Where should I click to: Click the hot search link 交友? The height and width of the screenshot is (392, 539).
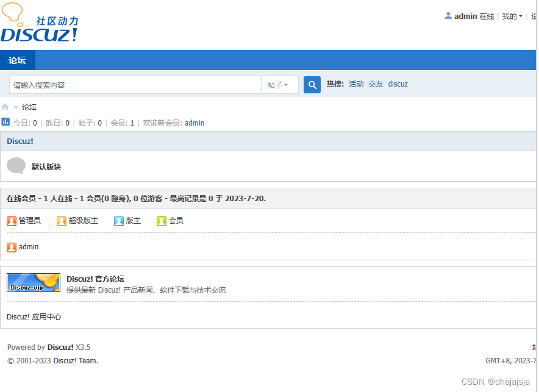(376, 84)
